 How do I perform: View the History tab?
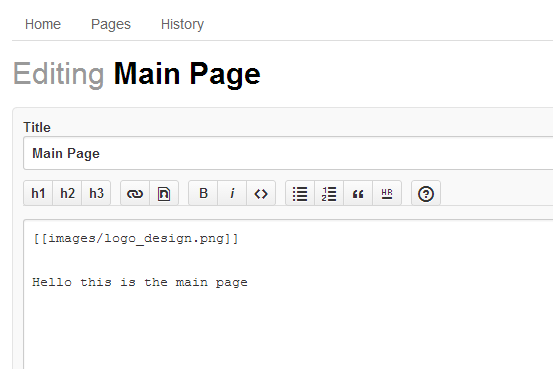[x=182, y=24]
